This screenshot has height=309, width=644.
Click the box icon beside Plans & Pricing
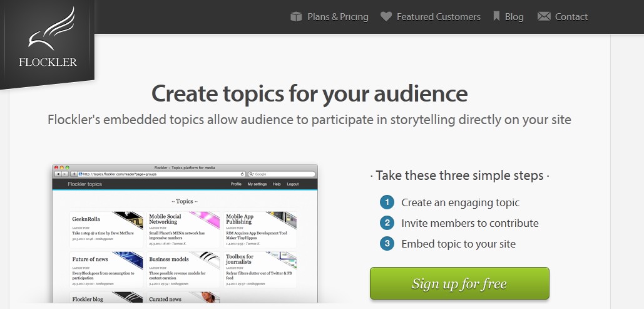[297, 17]
